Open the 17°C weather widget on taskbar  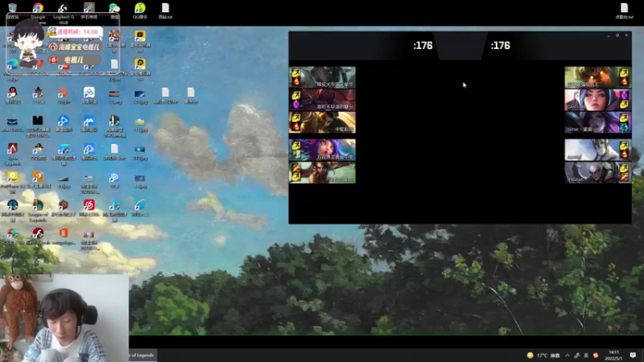tap(543, 356)
